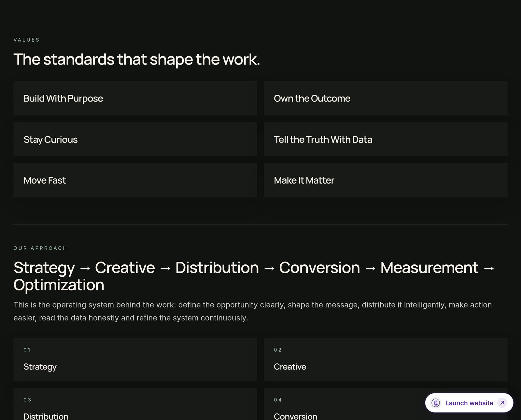
Task: Click the heading The standards that shape the work
Action: point(137,60)
